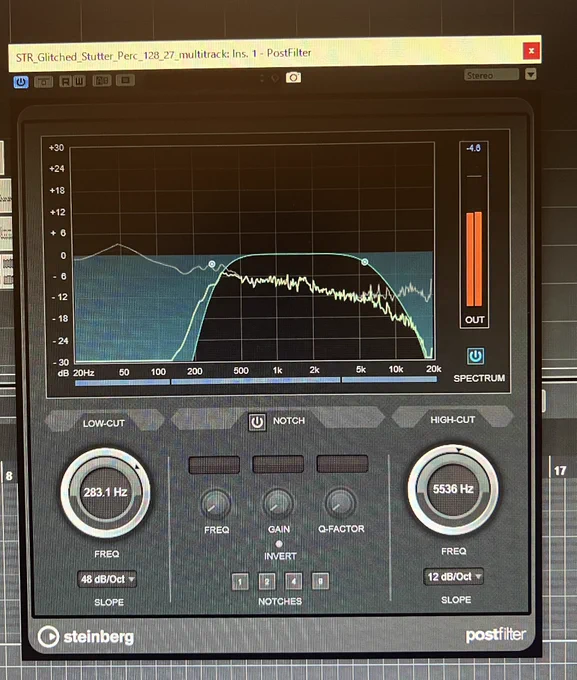This screenshot has width=577, height=680.
Task: Open the 12 dB/Oct high-cut slope dropdown
Action: [454, 576]
